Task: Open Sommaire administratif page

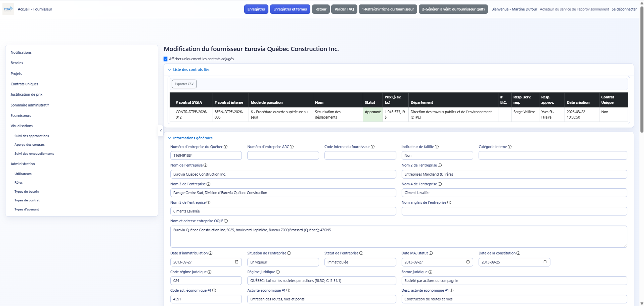Action: (30, 105)
